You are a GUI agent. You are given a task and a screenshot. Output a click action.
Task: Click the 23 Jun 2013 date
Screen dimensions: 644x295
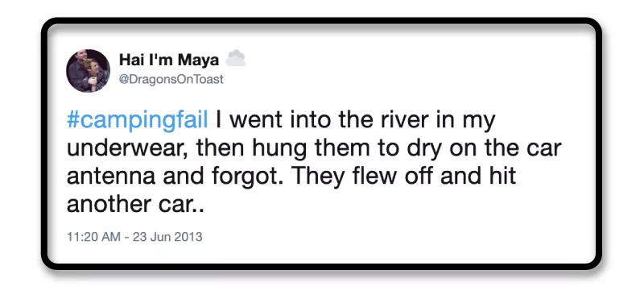pyautogui.click(x=167, y=237)
